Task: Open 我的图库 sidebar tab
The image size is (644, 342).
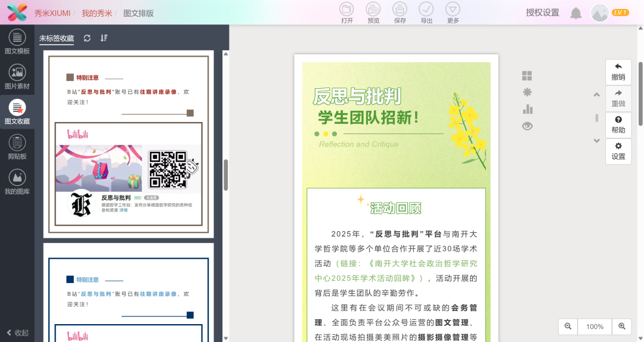Action: [x=17, y=182]
